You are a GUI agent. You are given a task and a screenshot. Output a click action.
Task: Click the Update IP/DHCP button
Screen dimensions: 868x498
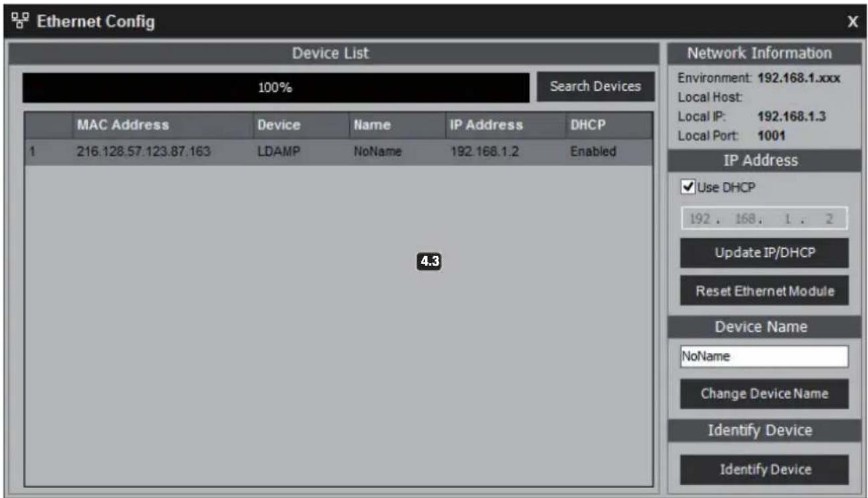tap(764, 253)
